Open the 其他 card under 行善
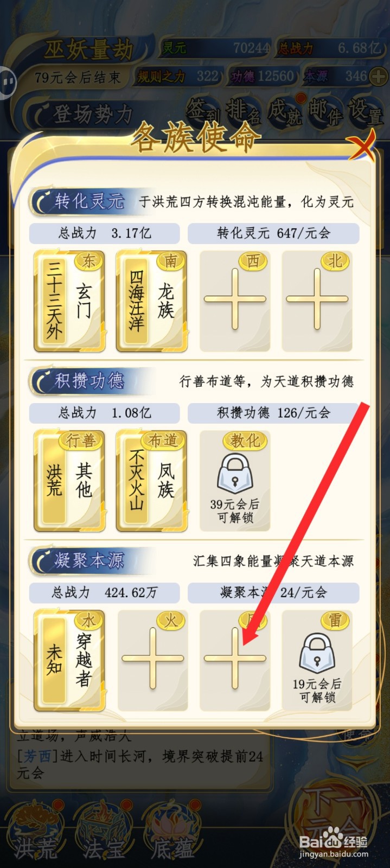 pos(70,481)
